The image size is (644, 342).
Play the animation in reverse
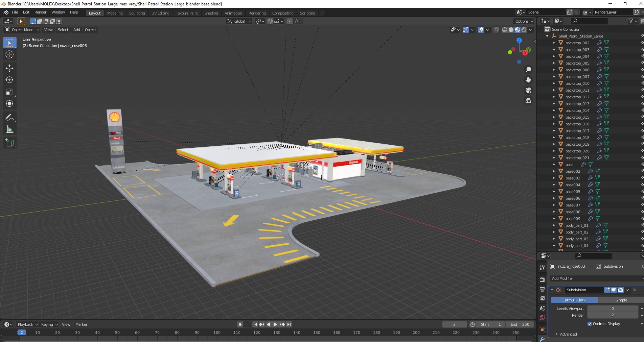pos(269,324)
